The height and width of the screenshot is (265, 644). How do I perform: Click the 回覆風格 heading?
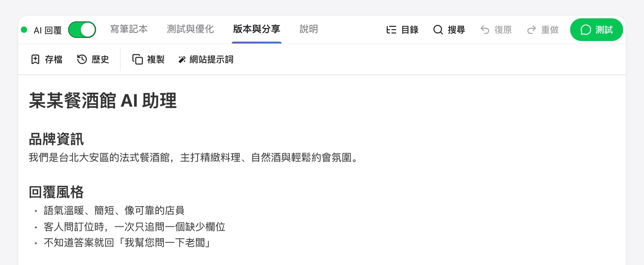coord(56,192)
